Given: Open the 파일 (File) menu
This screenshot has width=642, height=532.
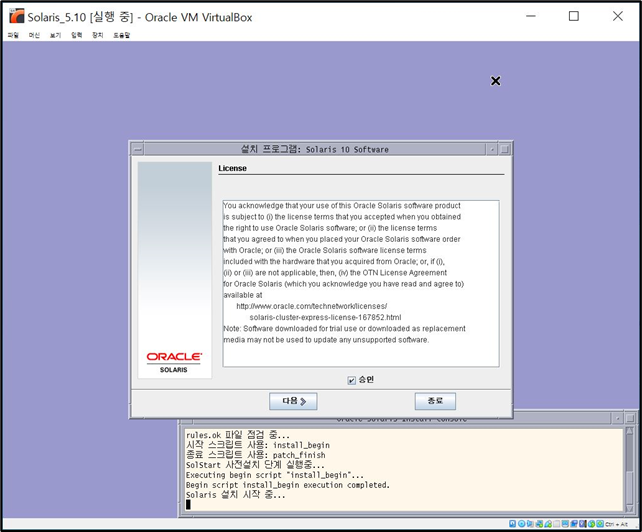Looking at the screenshot, I should pyautogui.click(x=13, y=35).
